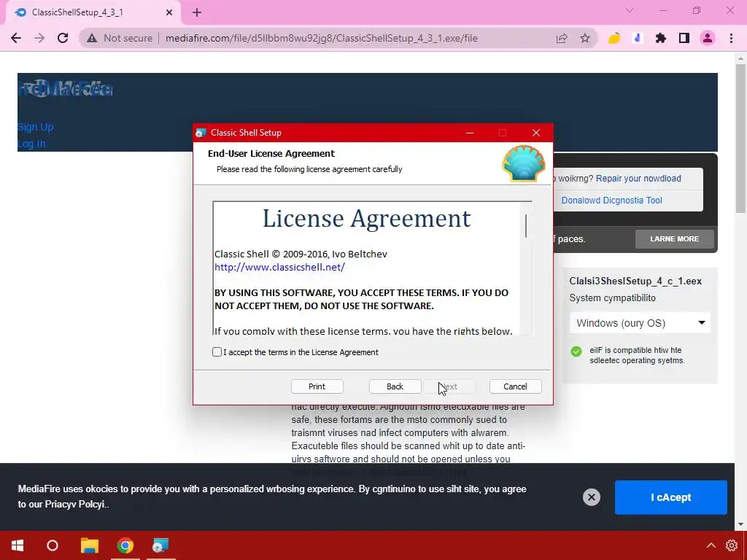Open the Privacy Policy link in banner
The width and height of the screenshot is (747, 560).
[75, 505]
